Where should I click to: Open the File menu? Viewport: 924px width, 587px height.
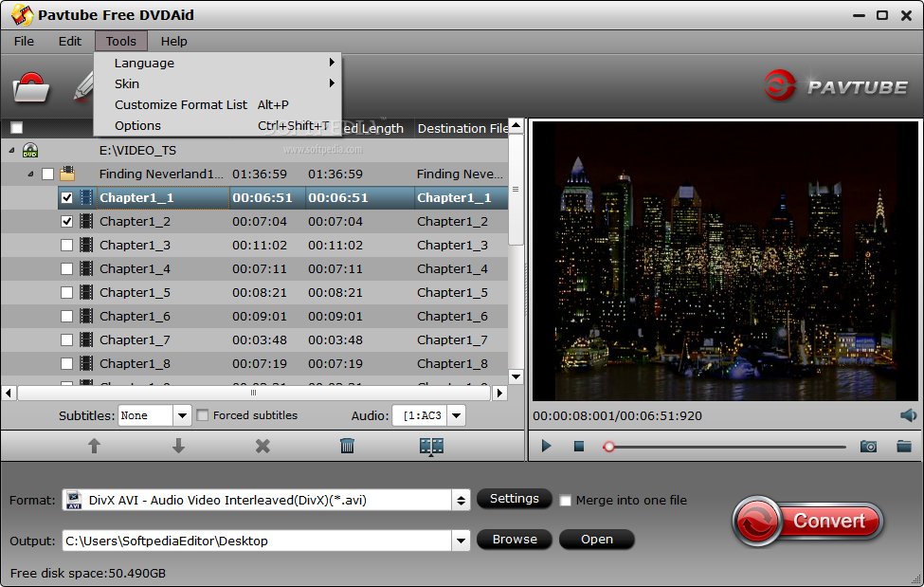pyautogui.click(x=24, y=42)
